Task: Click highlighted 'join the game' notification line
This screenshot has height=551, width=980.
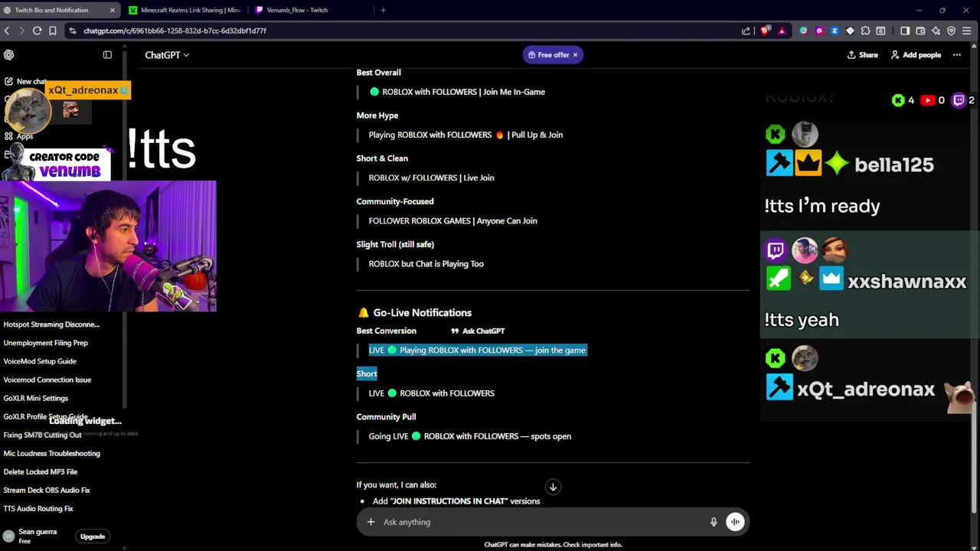Action: (478, 350)
